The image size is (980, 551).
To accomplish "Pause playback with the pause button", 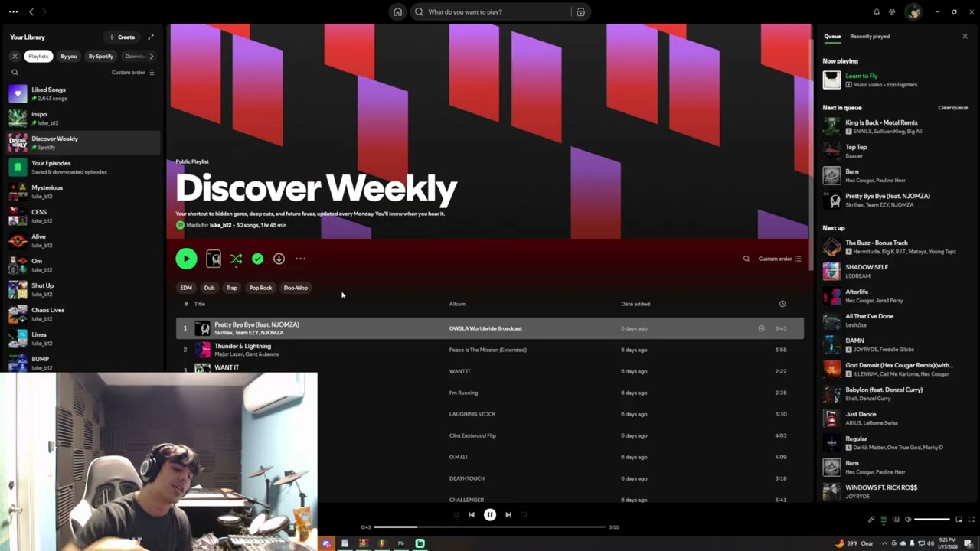I will coord(490,515).
